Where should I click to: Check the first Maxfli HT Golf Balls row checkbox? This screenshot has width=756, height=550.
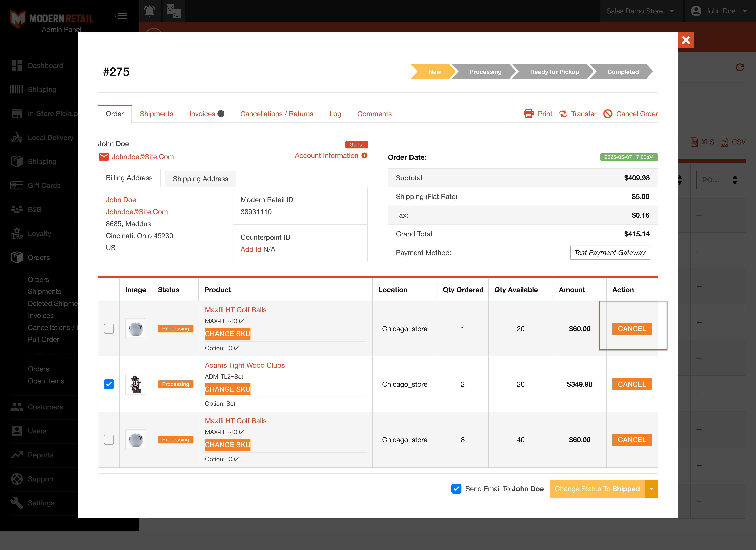coord(109,329)
